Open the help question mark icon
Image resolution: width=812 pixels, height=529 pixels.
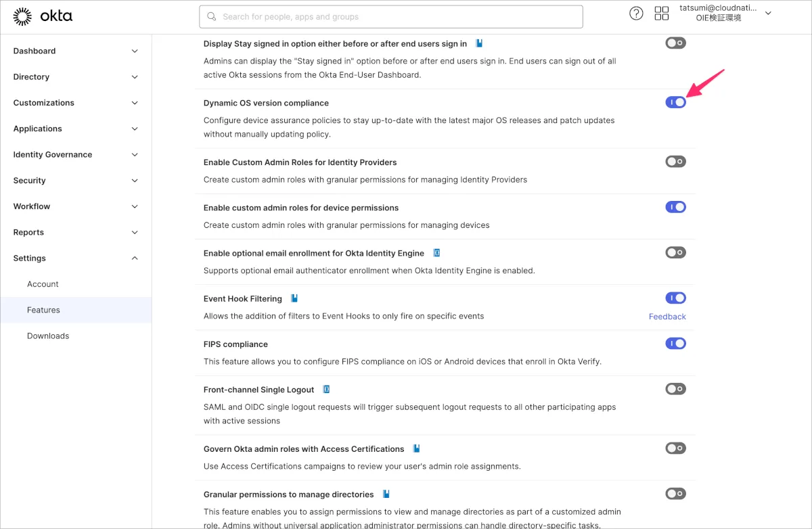[636, 14]
